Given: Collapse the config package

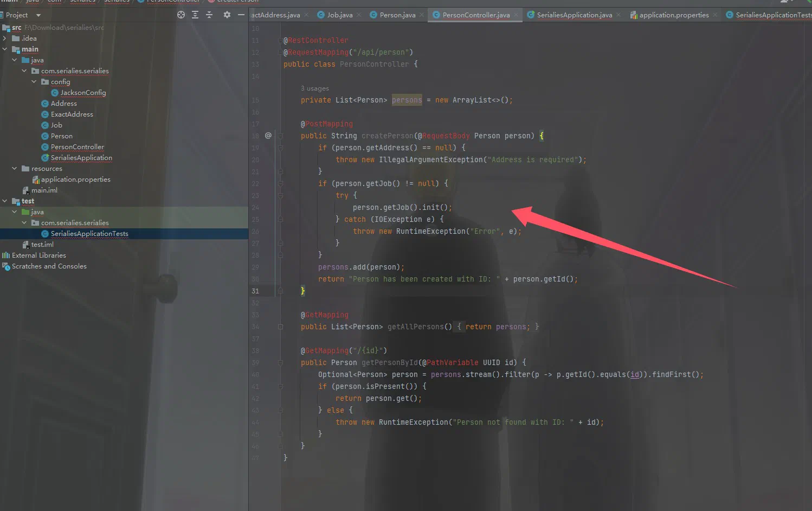Looking at the screenshot, I should (x=34, y=81).
